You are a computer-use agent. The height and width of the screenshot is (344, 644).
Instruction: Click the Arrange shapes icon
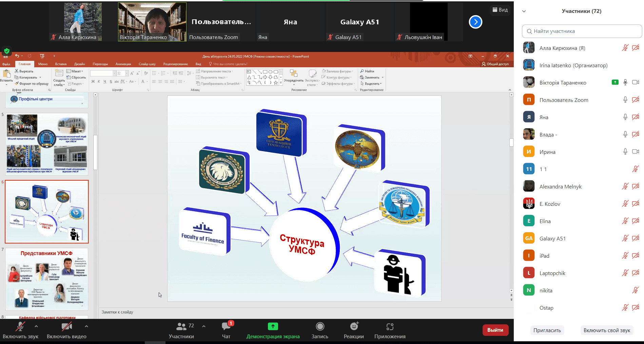click(x=294, y=73)
